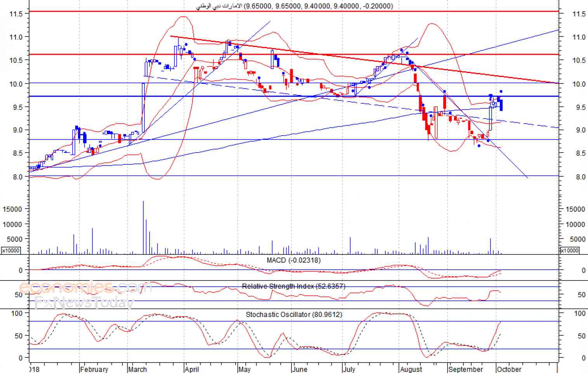Select the 8.5 price label on the left axis
The height and width of the screenshot is (373, 588).
tap(18, 153)
